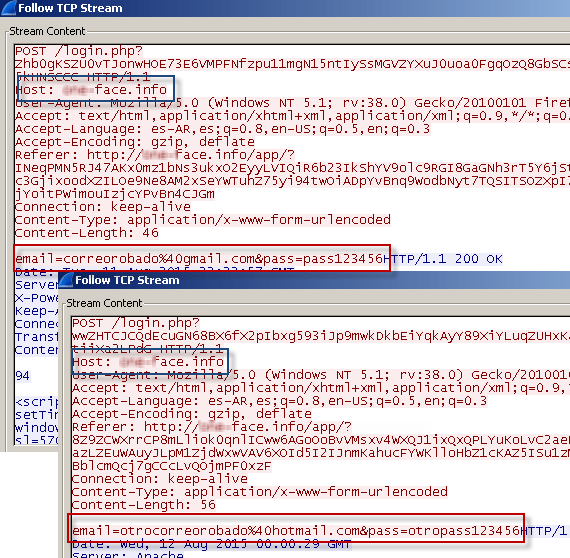Click the Wireshark fin icon in the lower window title bar
This screenshot has width=570, height=558.
coord(66,280)
